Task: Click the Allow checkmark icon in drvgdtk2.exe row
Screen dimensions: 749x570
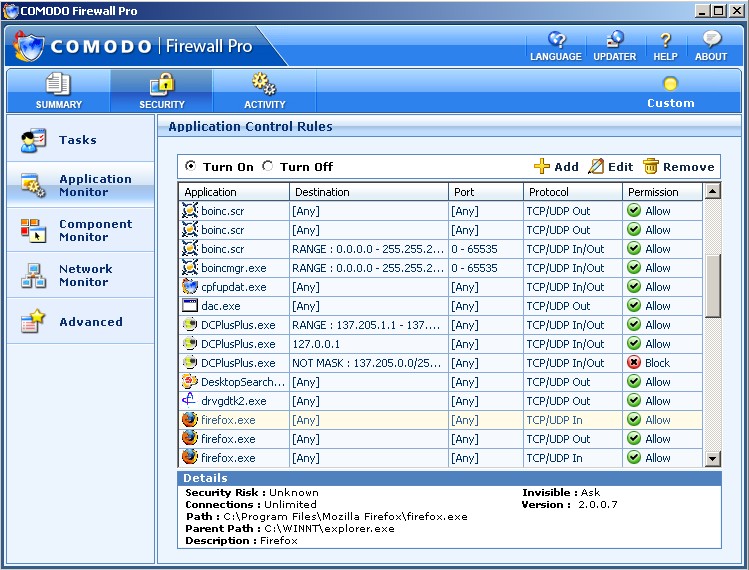Action: [633, 400]
